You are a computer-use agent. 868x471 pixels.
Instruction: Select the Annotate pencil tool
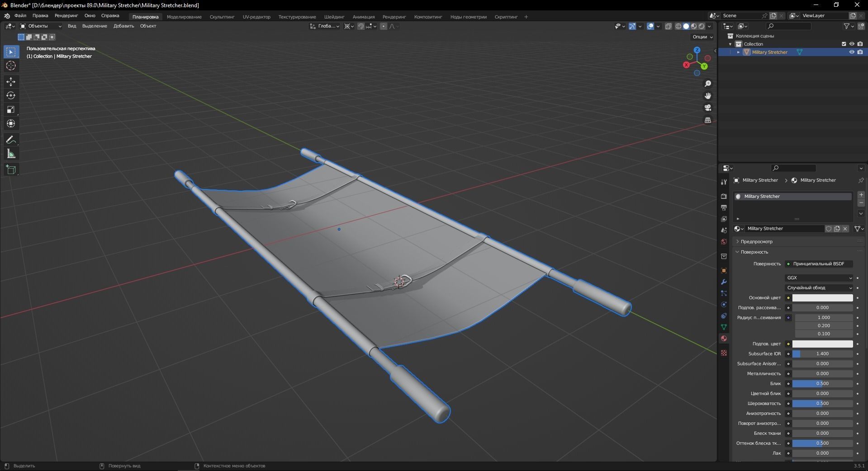click(x=11, y=140)
